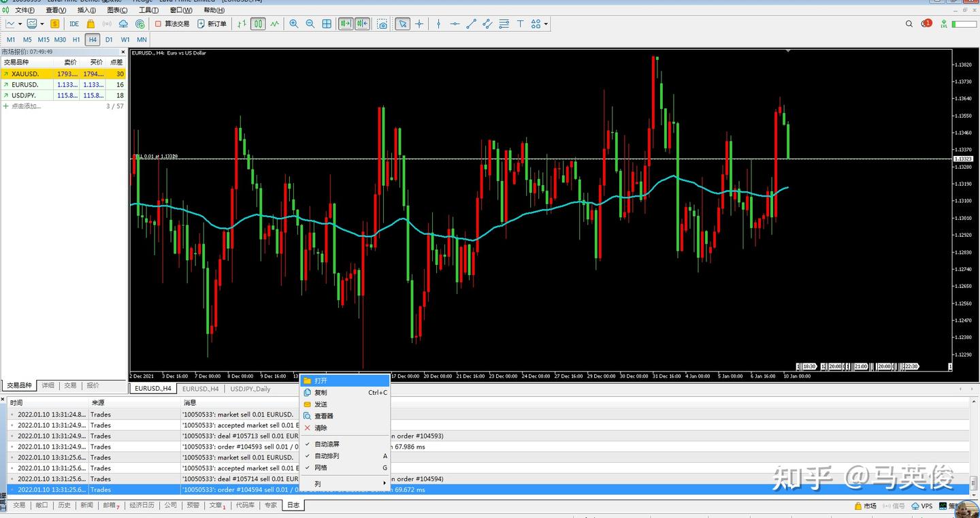Toggle 自动滚屏 (auto scroll) in context menu

point(327,444)
